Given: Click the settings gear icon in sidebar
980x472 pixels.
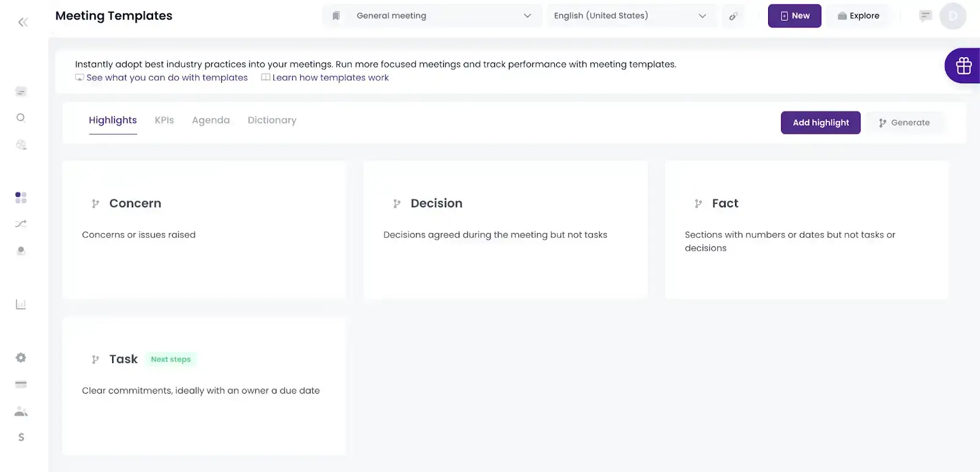Looking at the screenshot, I should 21,357.
